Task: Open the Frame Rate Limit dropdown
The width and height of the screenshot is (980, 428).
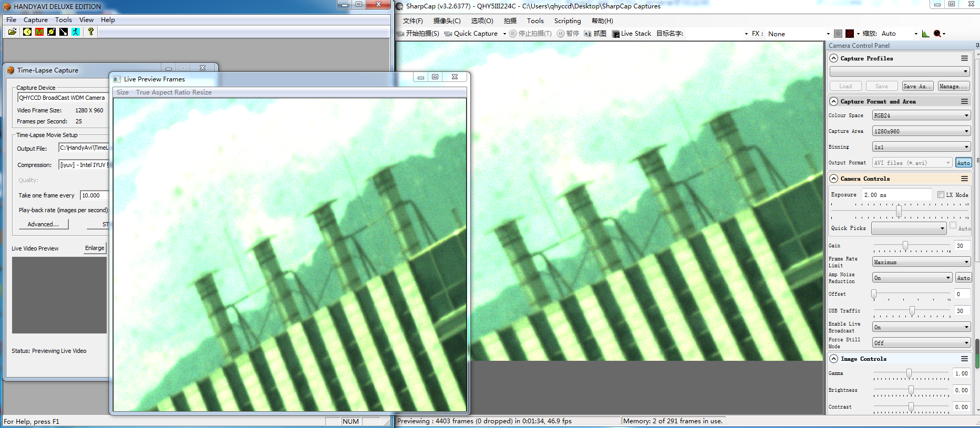Action: coord(921,262)
